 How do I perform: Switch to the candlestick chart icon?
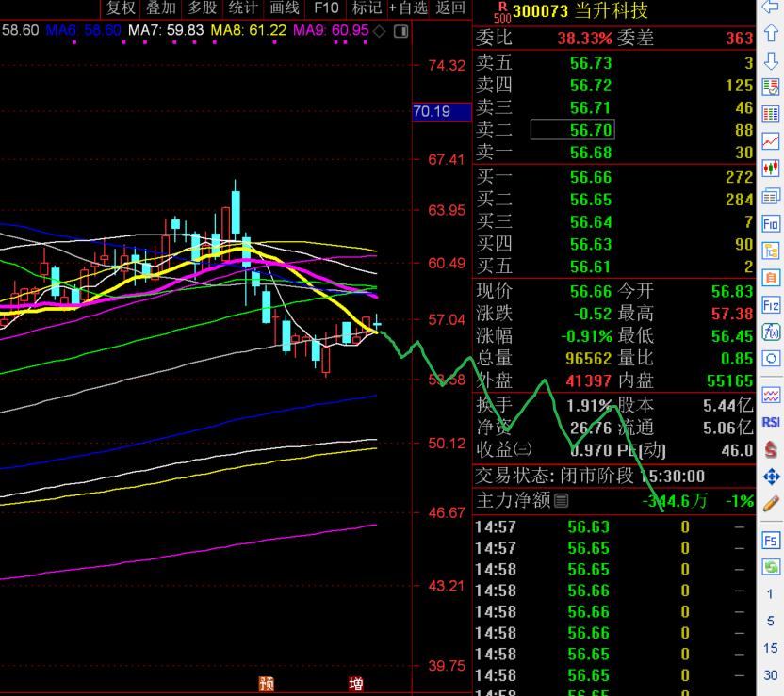[x=771, y=169]
